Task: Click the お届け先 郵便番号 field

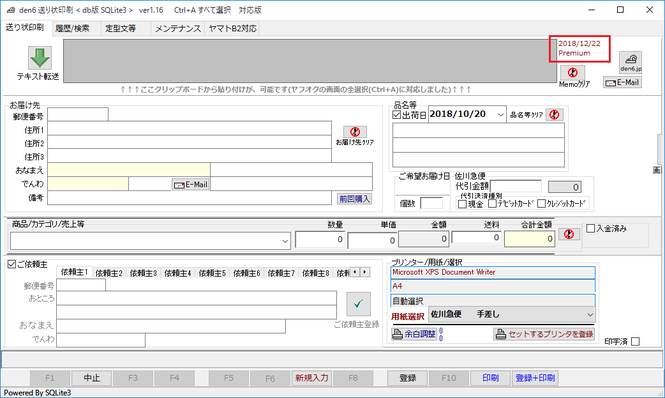Action: pos(78,115)
